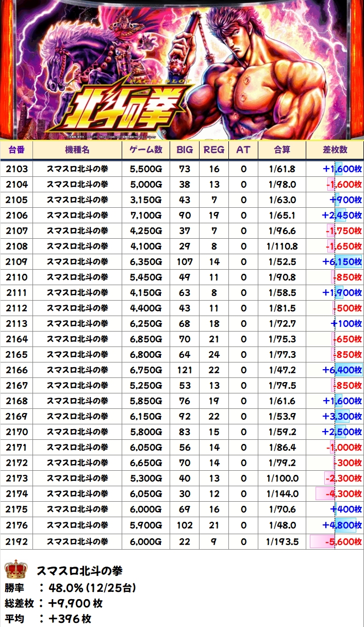
Task: Click the crown icon beside スマスロ北斗の拳
Action: pos(15,570)
